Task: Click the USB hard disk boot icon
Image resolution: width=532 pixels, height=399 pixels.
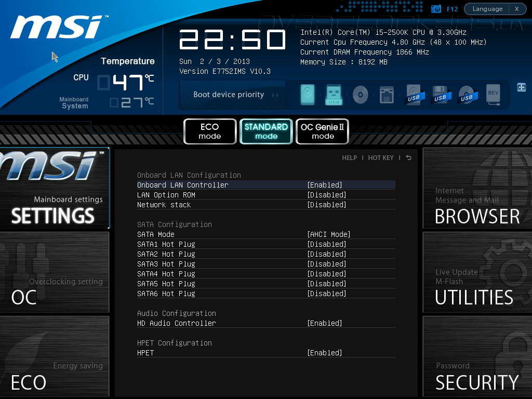Action: coord(414,95)
